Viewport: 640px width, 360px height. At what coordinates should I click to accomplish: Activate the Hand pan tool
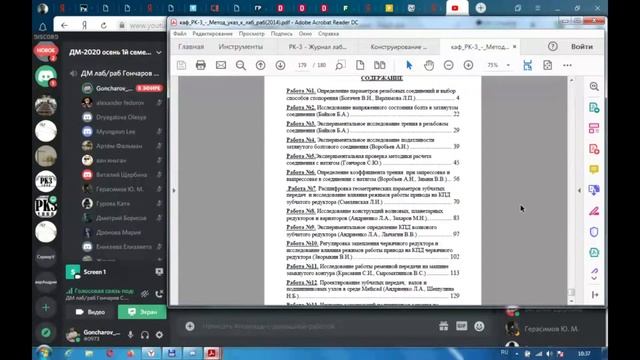(x=429, y=65)
